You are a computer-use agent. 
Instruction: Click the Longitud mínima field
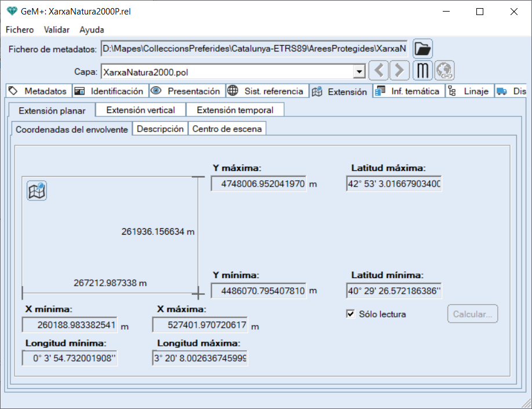click(x=70, y=359)
